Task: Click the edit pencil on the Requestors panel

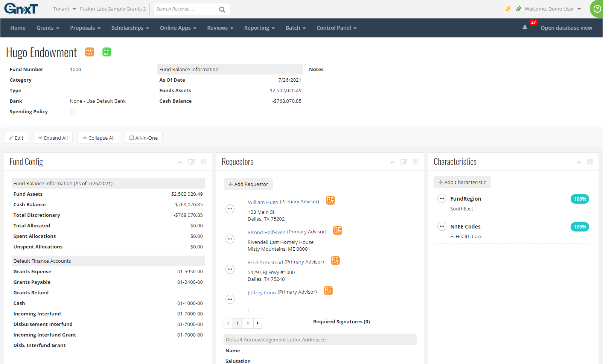Action: click(x=404, y=162)
